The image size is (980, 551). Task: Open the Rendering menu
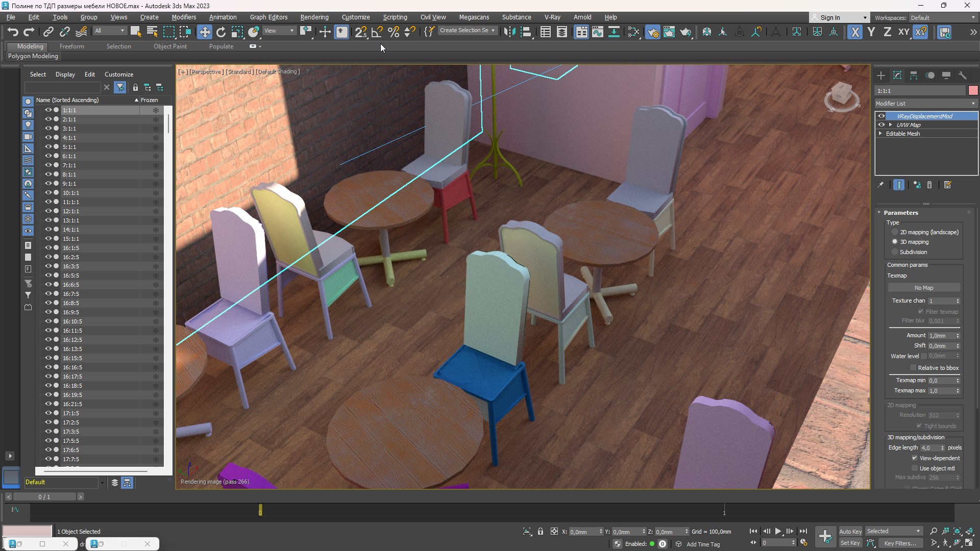[x=314, y=17]
